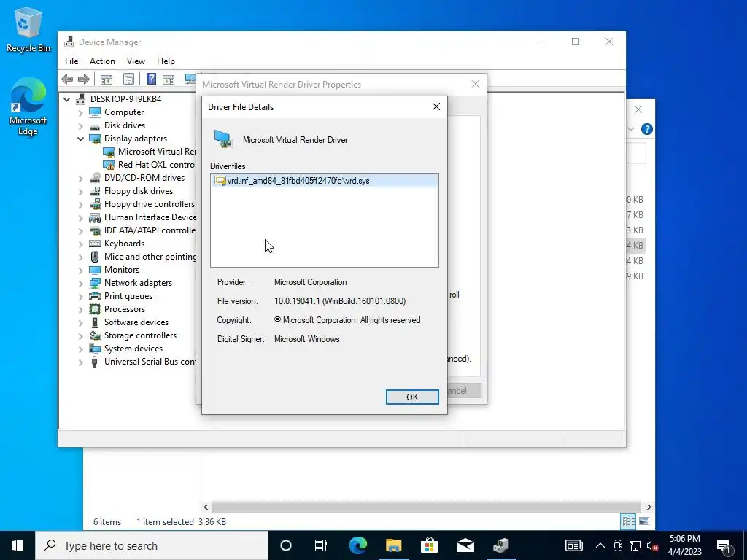The height and width of the screenshot is (560, 747).
Task: Click the Network adapters category icon
Action: pyautogui.click(x=95, y=283)
